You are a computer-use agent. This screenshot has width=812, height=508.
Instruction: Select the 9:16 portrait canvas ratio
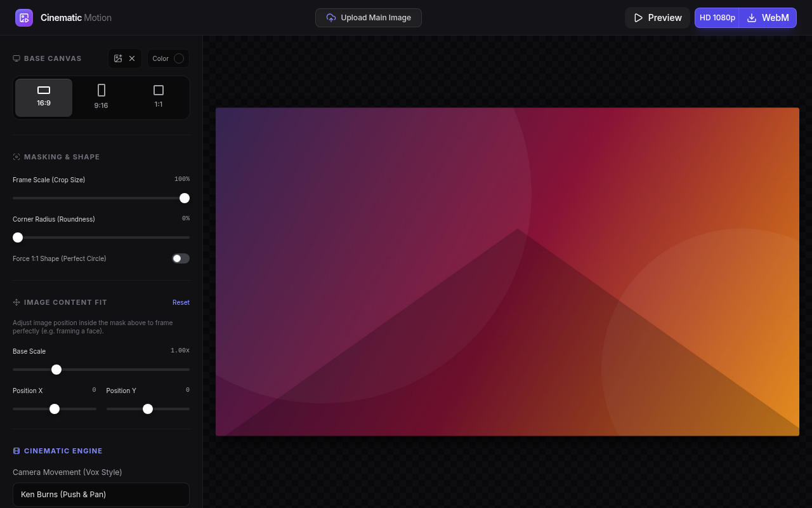(x=101, y=98)
